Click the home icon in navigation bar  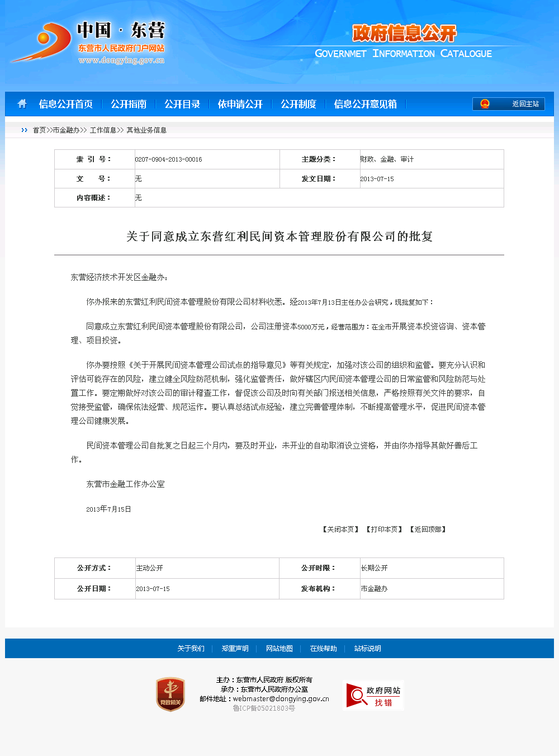click(22, 104)
